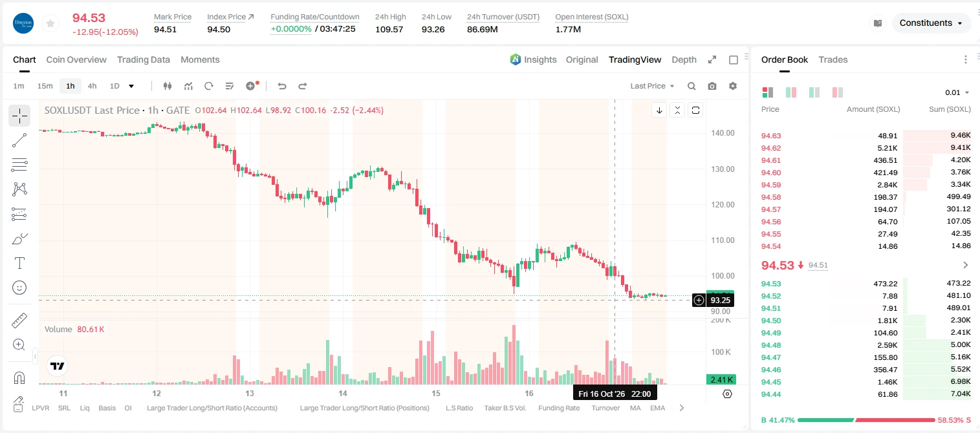Image resolution: width=980 pixels, height=433 pixels.
Task: Open the Constituents dropdown
Action: pyautogui.click(x=931, y=23)
